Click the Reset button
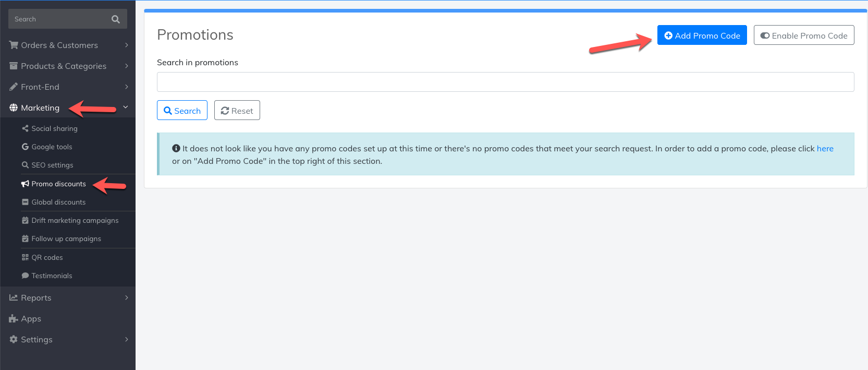Screen dimensions: 868x370 [237, 110]
